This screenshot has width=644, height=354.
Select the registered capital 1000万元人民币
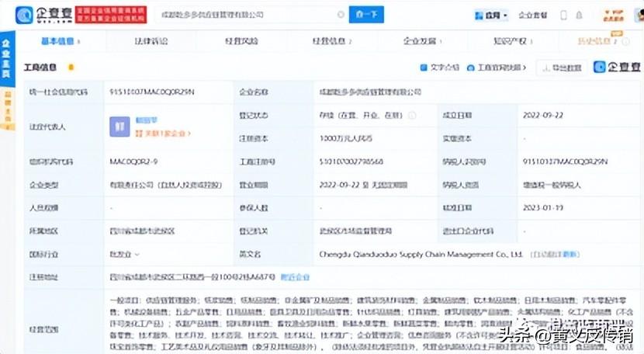tap(345, 138)
